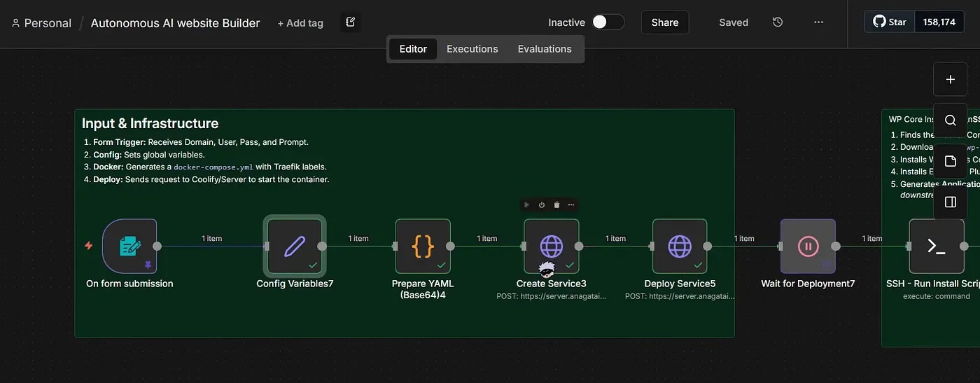Click the canvas search magnifier icon

[x=950, y=120]
